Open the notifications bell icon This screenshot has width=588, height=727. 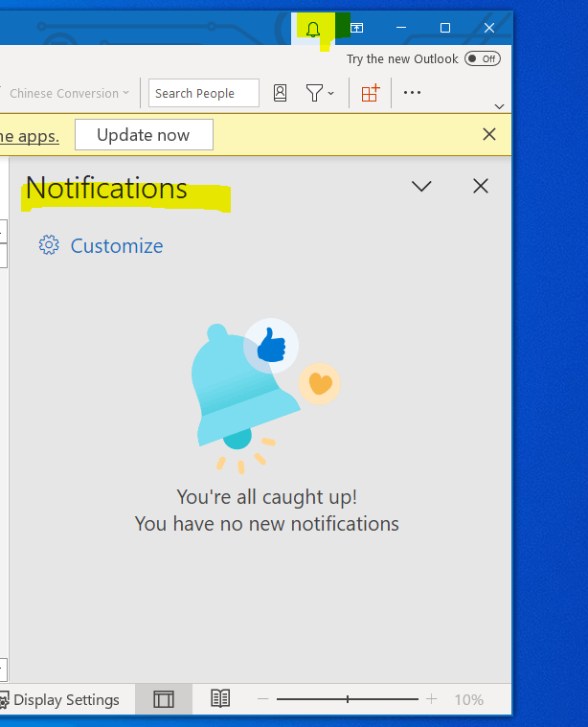313,29
